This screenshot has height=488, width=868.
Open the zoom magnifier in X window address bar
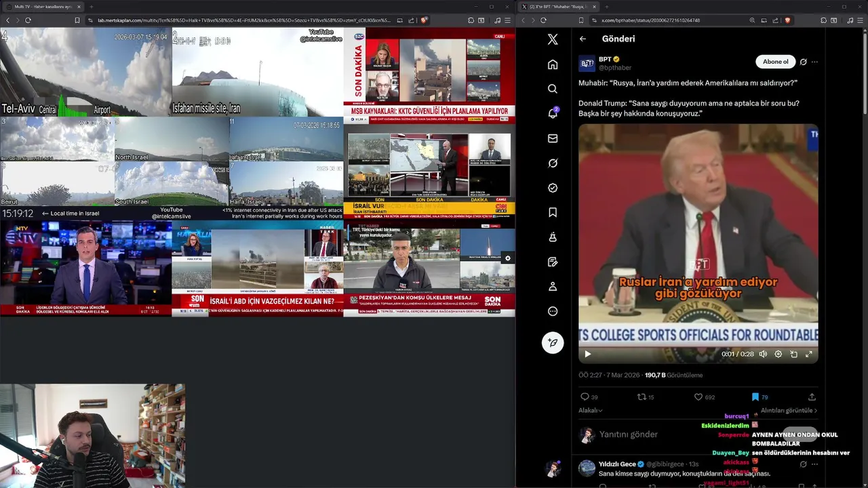click(752, 20)
